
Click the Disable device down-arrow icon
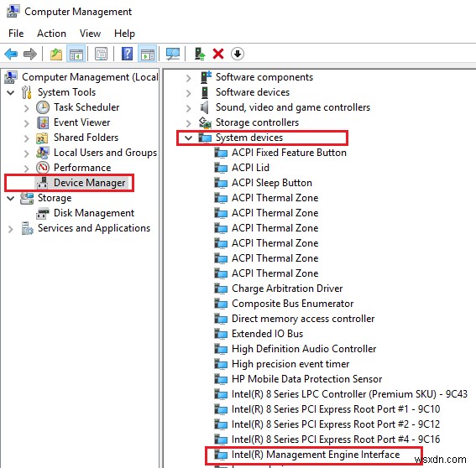(238, 54)
